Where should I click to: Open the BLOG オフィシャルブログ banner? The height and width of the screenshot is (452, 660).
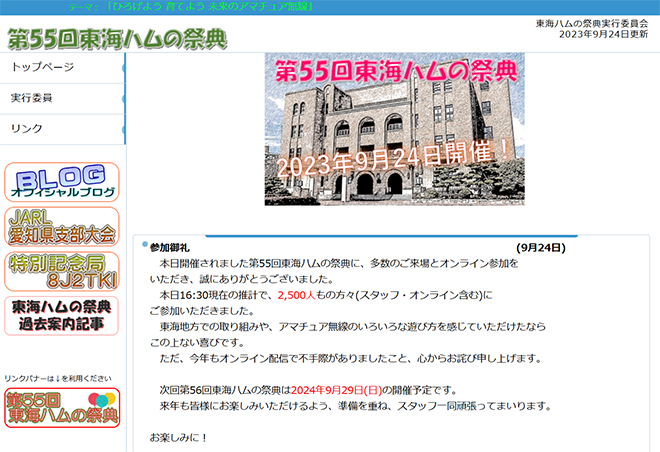[62, 182]
